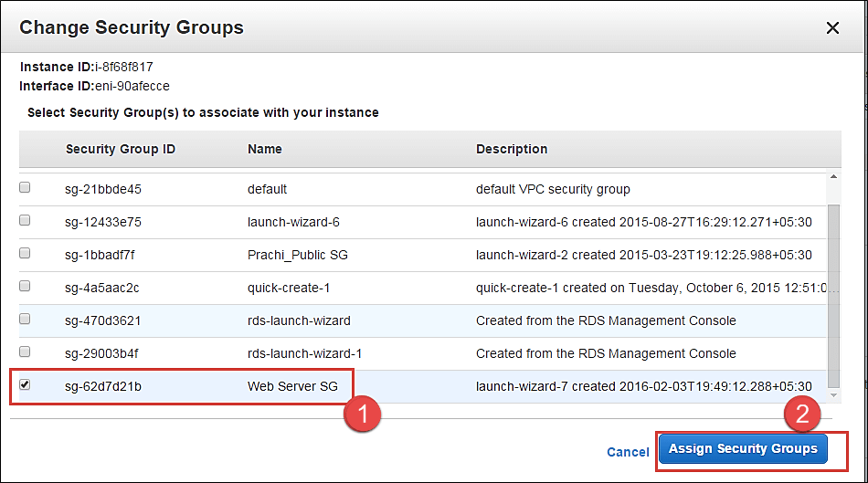The height and width of the screenshot is (483, 868).
Task: Uncheck the Web Server SG checkbox
Action: [x=26, y=385]
